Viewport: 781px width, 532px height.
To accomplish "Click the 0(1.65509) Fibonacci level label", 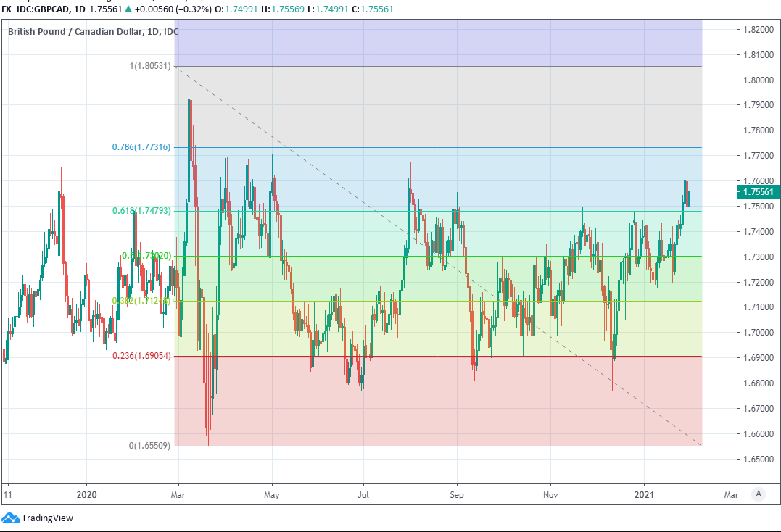I will (x=149, y=446).
